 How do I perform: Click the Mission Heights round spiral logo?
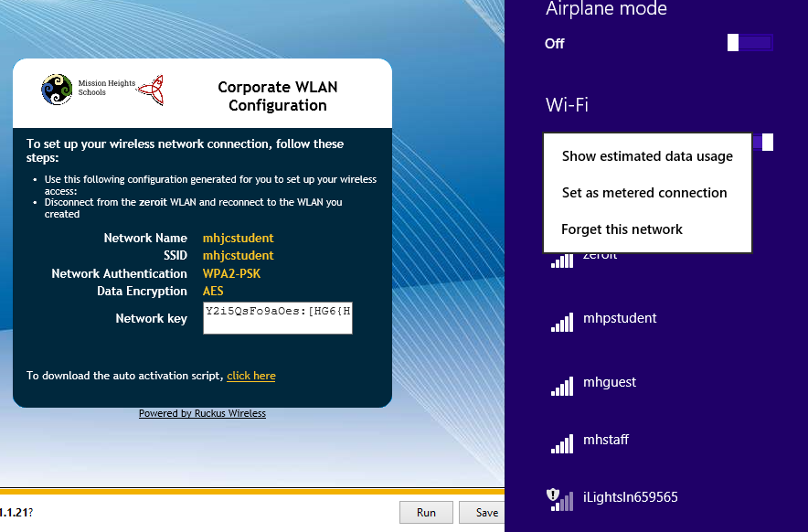[57, 90]
